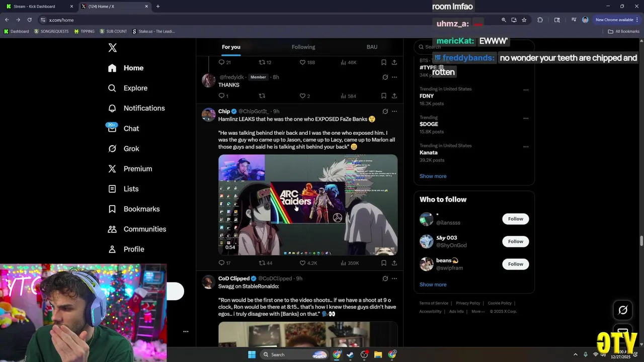The height and width of the screenshot is (362, 644).
Task: Show more Who to follow suggestions
Action: click(x=433, y=285)
